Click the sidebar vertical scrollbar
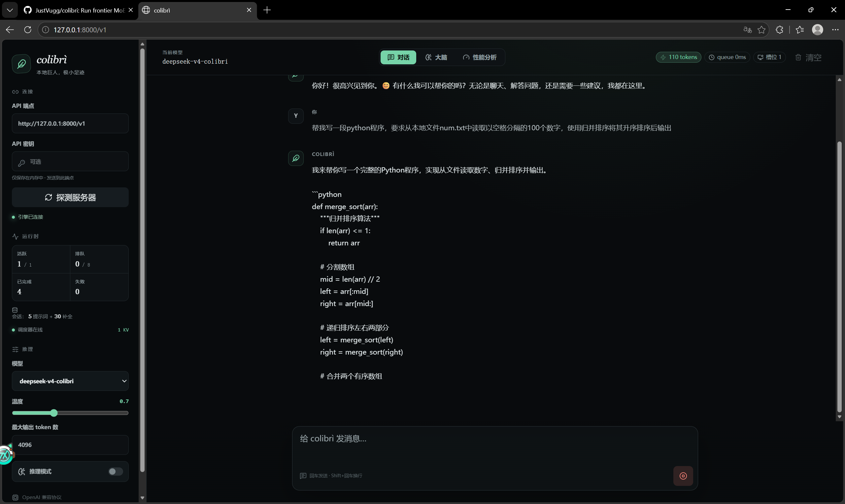Image resolution: width=845 pixels, height=504 pixels. [142, 260]
